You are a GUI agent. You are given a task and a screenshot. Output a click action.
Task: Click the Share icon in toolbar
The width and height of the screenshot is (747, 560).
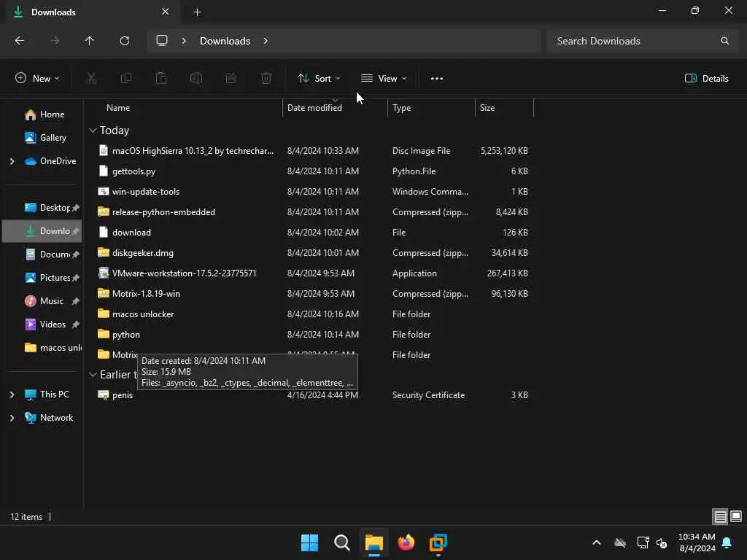pyautogui.click(x=231, y=78)
